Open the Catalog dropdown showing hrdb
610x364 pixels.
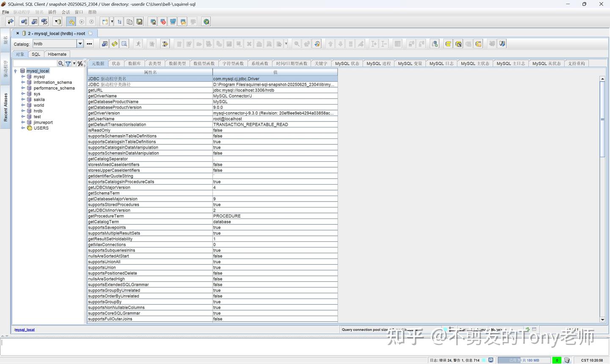[x=80, y=44]
